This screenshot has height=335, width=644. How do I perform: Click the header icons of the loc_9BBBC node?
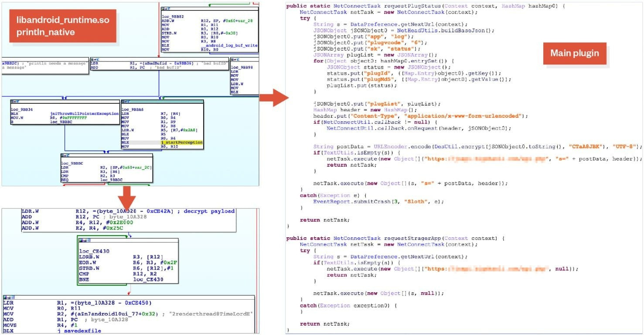tap(66, 155)
